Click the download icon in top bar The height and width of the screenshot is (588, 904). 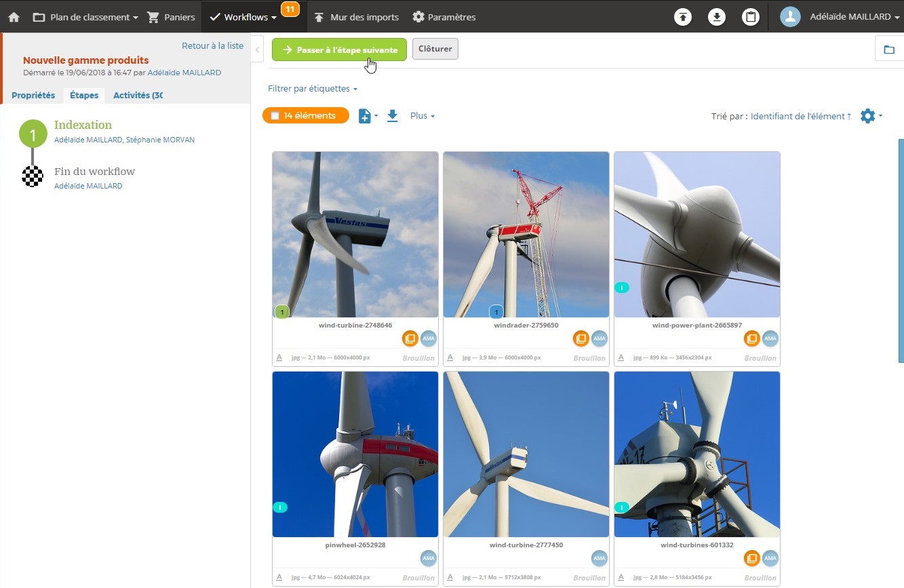pyautogui.click(x=717, y=17)
